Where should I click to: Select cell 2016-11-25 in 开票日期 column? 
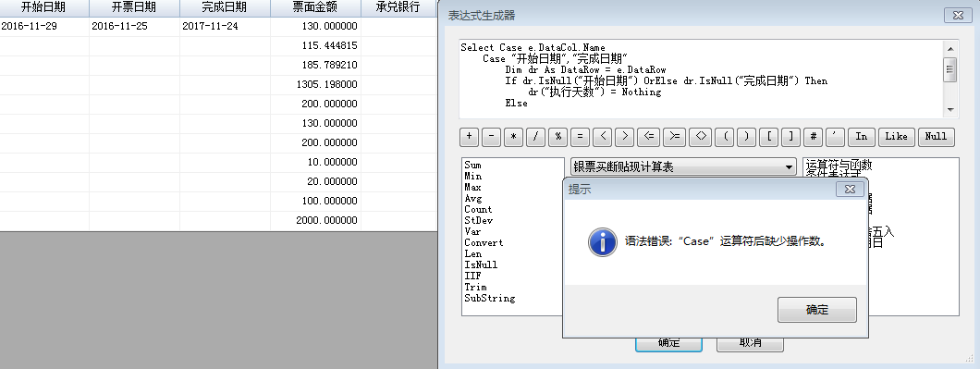[x=134, y=26]
